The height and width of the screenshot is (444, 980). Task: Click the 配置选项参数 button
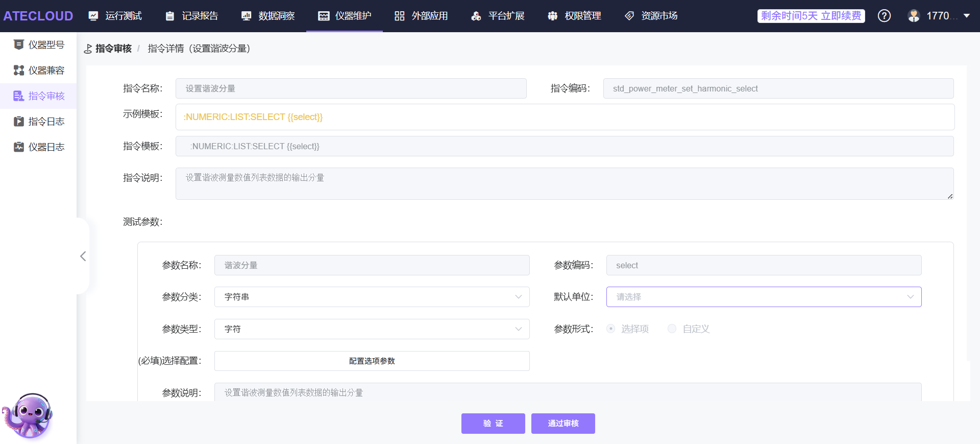(372, 361)
